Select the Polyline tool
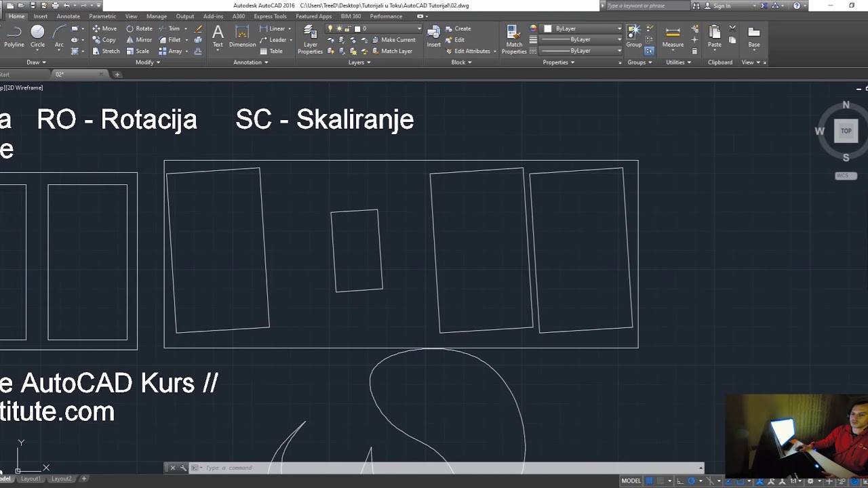 [x=14, y=36]
